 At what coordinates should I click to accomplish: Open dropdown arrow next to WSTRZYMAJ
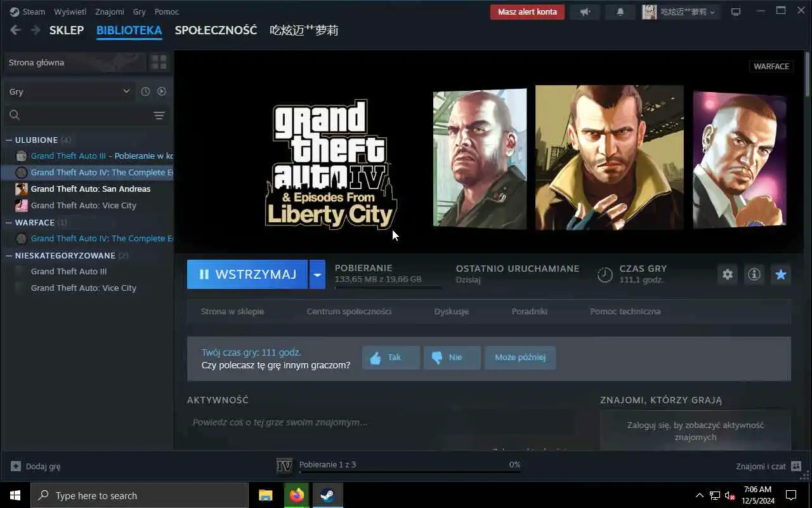pos(317,274)
